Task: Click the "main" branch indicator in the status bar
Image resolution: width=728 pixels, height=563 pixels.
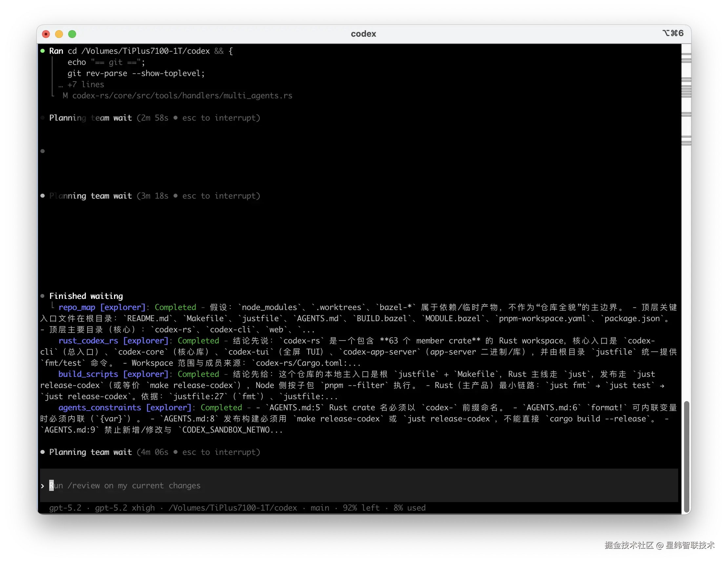Action: (320, 508)
